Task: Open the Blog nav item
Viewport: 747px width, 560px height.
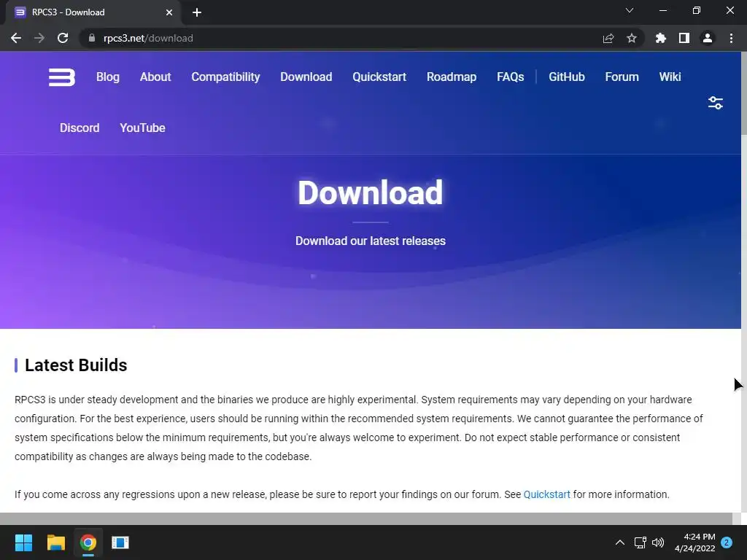Action: (x=108, y=77)
